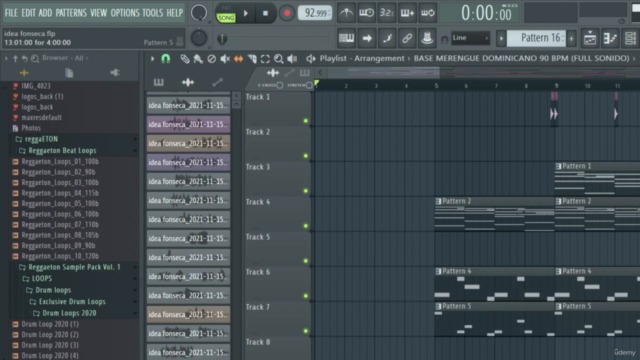Click the plus button next to Pattern 16

[571, 38]
